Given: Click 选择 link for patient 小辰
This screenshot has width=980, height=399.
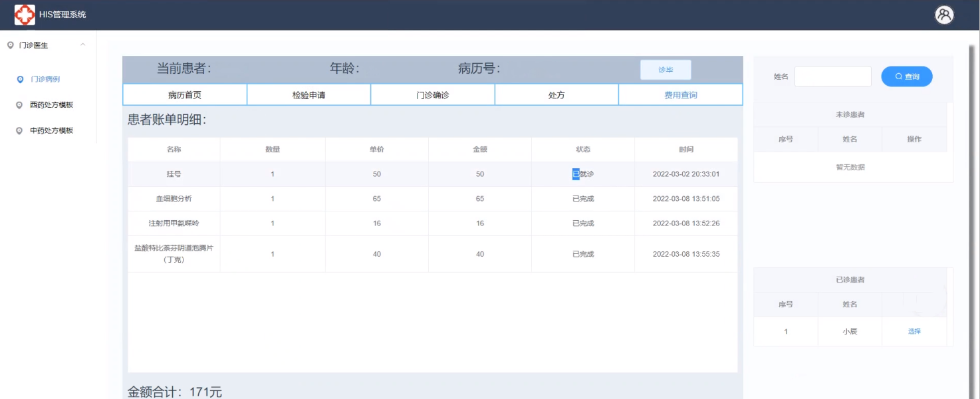Looking at the screenshot, I should click(x=914, y=331).
